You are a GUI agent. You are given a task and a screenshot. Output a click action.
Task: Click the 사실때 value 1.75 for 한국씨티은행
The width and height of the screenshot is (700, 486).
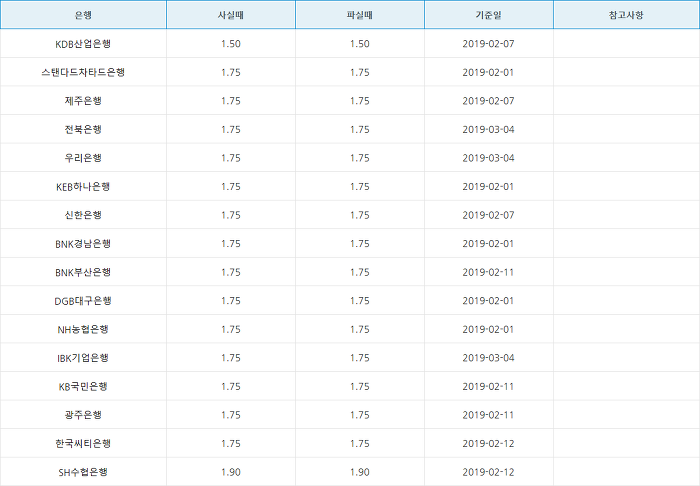pos(231,444)
